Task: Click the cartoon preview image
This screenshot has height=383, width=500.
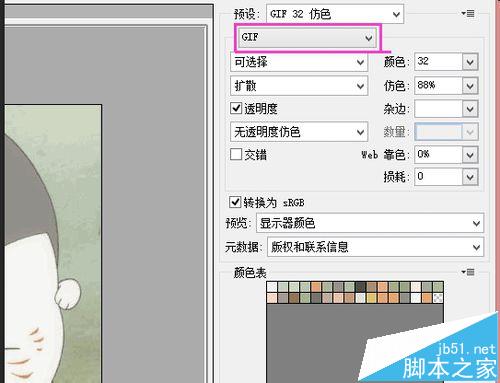Action: pyautogui.click(x=53, y=244)
